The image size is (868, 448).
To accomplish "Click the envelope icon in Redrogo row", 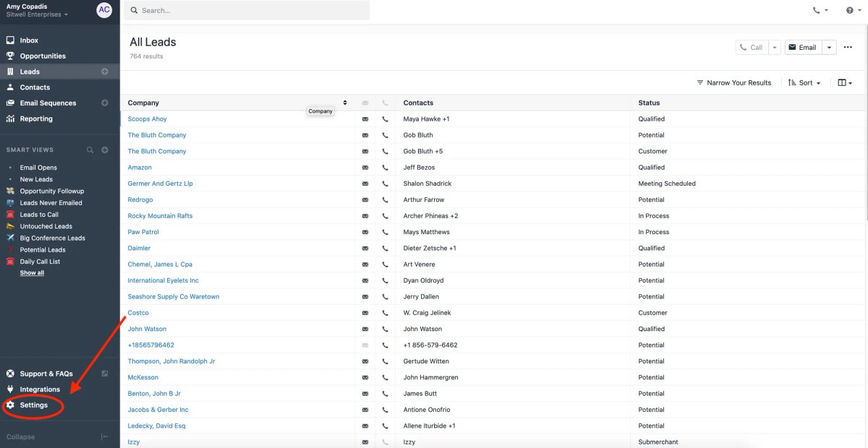I will (x=365, y=200).
